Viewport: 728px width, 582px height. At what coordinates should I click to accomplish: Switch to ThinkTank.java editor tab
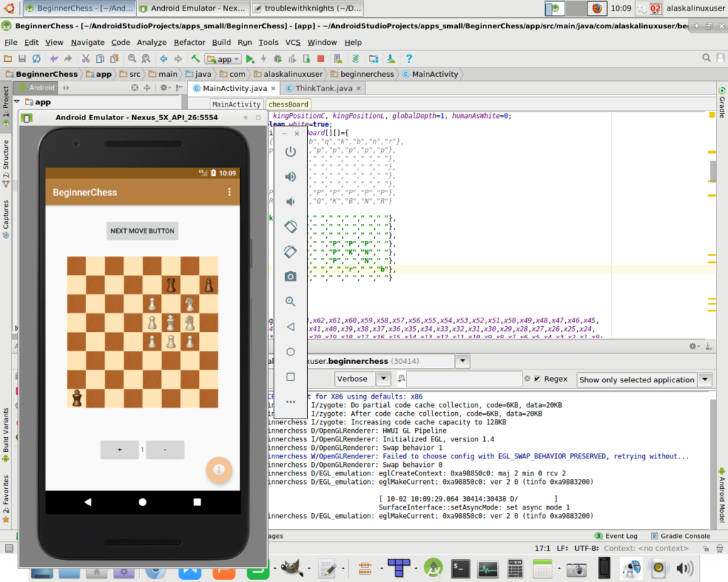[323, 88]
